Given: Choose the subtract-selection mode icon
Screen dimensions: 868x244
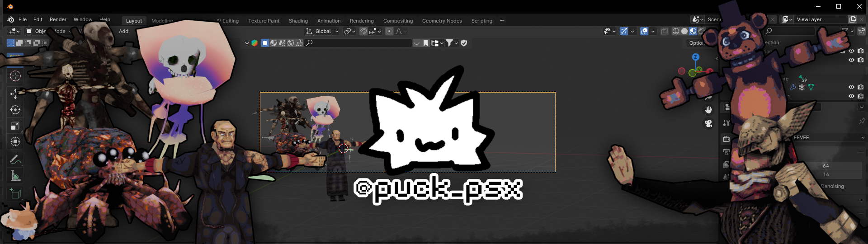Looking at the screenshot, I should (x=28, y=43).
